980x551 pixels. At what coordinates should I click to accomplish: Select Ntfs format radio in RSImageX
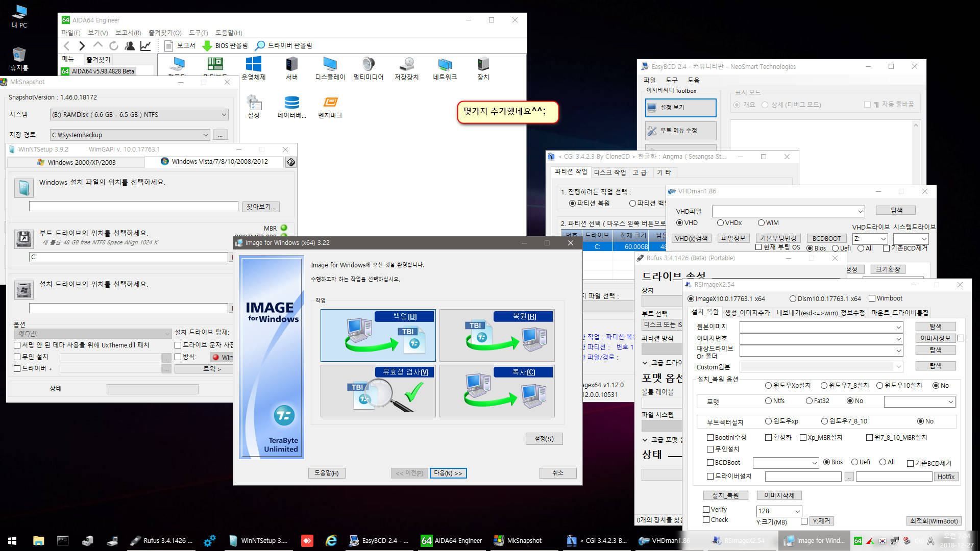click(x=775, y=401)
